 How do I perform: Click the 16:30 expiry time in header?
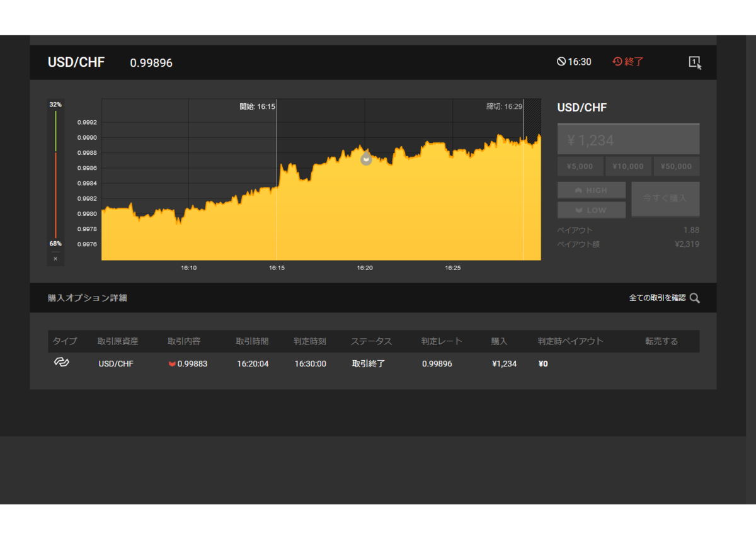coord(580,62)
